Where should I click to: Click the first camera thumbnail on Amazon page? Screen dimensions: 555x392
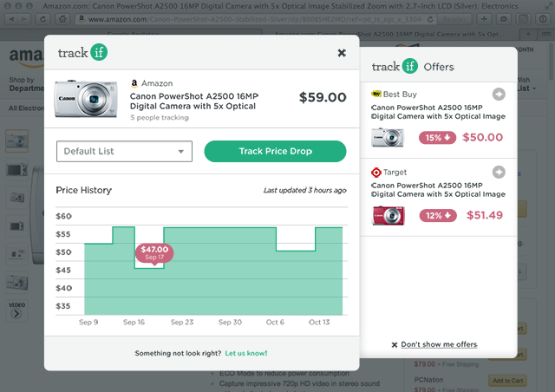pos(17,141)
